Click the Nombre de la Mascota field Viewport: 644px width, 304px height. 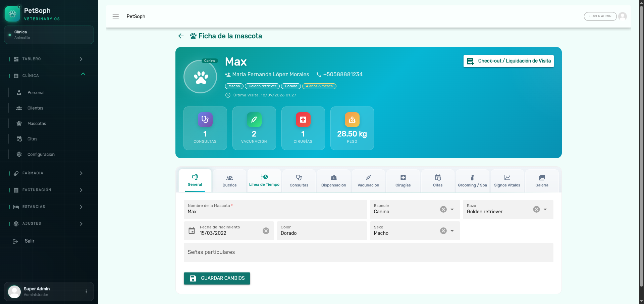click(x=275, y=209)
